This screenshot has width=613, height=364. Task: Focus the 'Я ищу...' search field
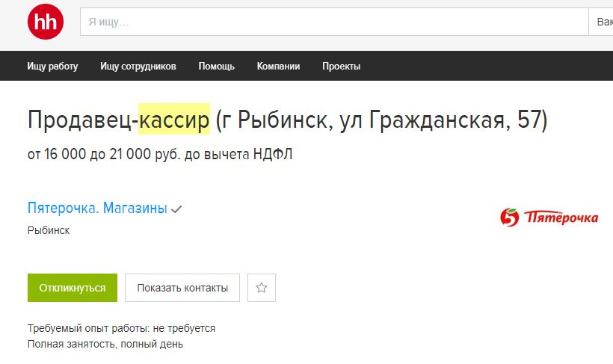click(334, 22)
